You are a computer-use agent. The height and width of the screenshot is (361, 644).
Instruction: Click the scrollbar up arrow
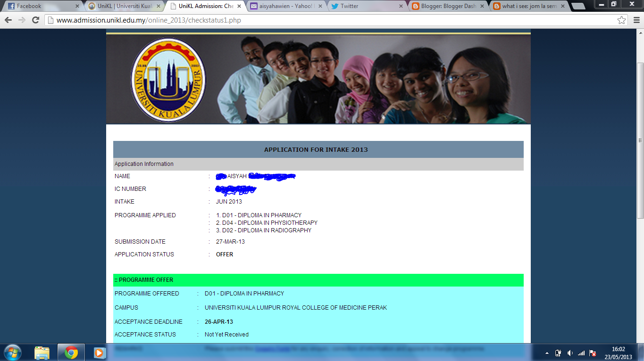(640, 33)
